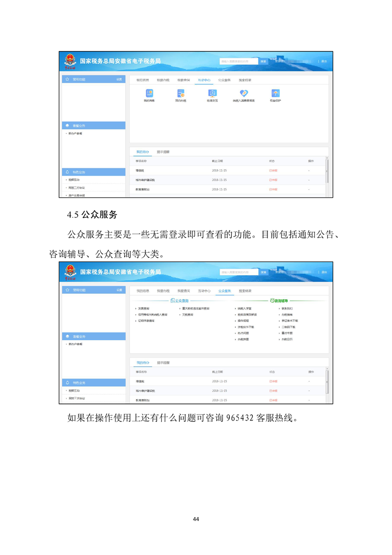Select active 互动中心 tab in 互动中心 screenshot
This screenshot has width=392, height=555.
(x=204, y=80)
